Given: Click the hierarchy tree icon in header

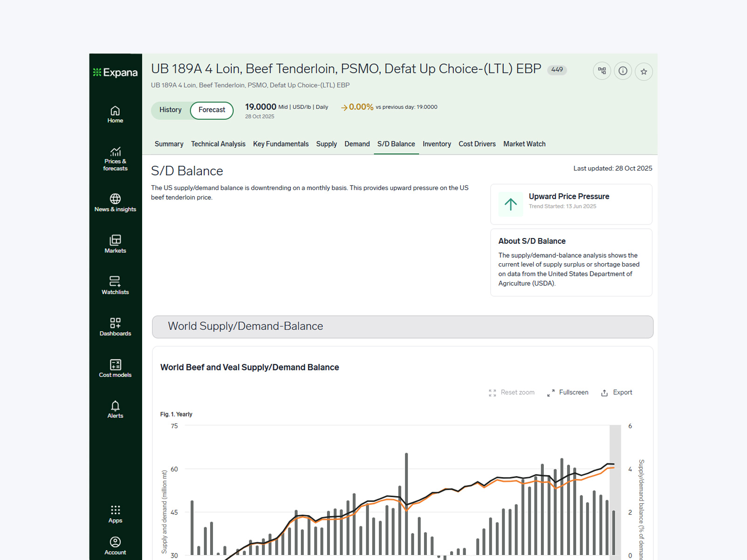Looking at the screenshot, I should [x=602, y=71].
